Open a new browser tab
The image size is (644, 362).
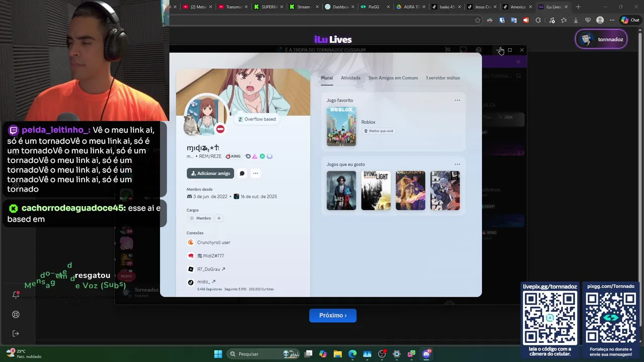click(x=578, y=7)
